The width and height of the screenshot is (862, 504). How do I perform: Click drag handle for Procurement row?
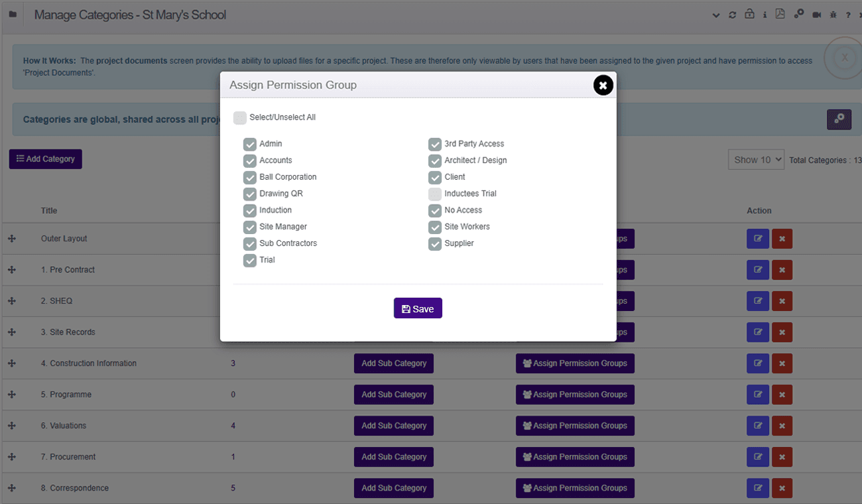tap(12, 457)
